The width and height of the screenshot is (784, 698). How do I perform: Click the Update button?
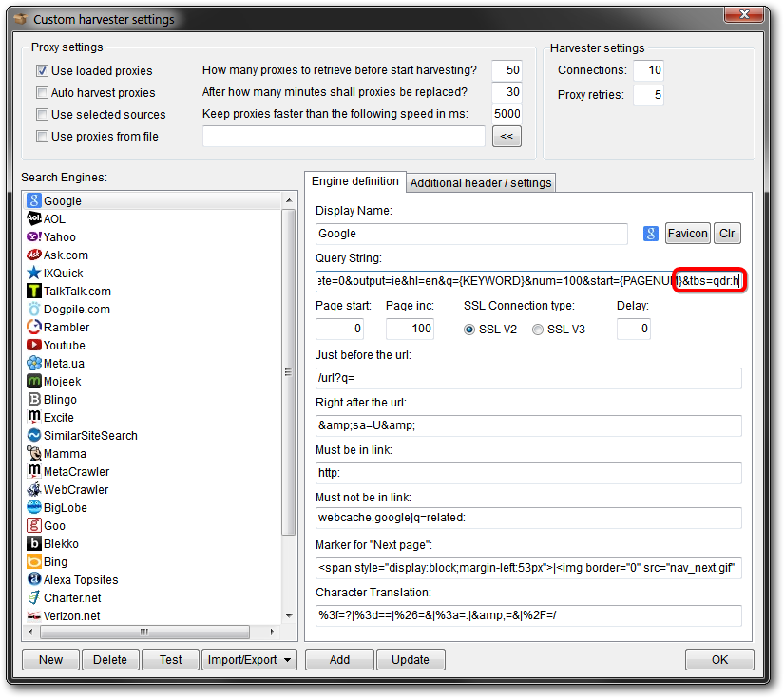[x=411, y=659]
